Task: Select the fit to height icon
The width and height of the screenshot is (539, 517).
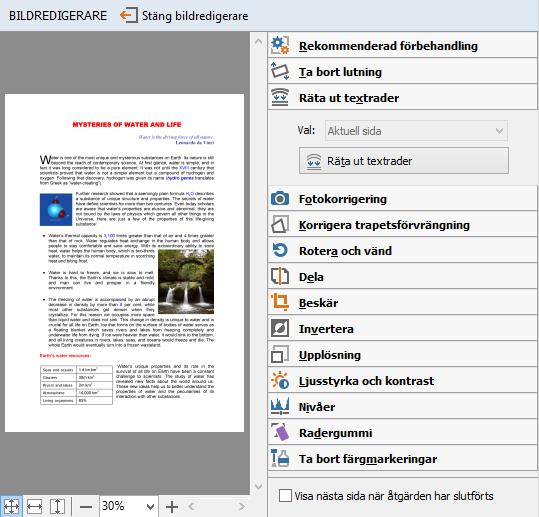Action: (x=57, y=506)
